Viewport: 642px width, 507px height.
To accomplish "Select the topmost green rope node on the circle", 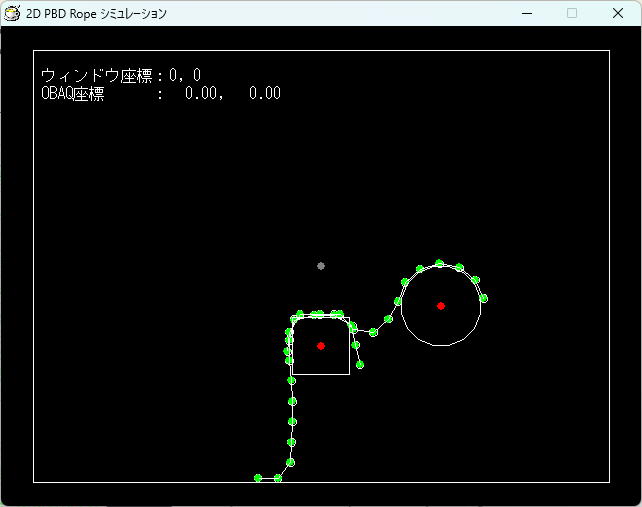I will 439,263.
